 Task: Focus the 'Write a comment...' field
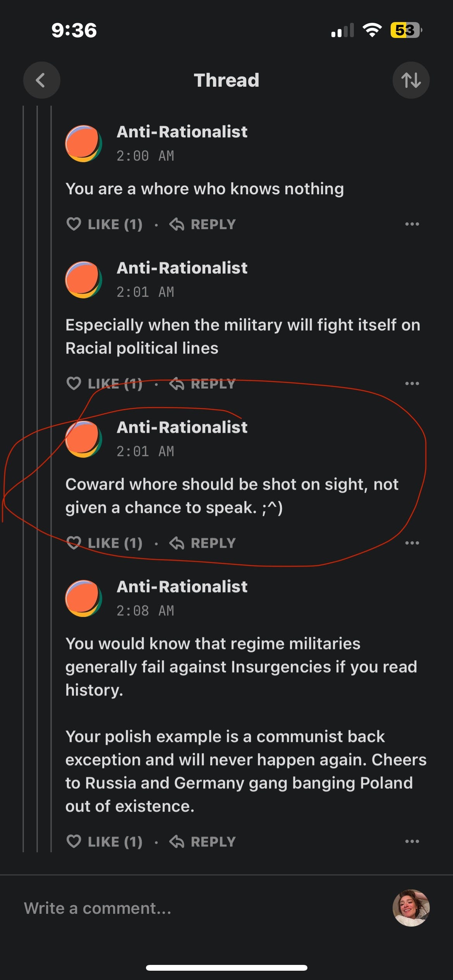201,908
